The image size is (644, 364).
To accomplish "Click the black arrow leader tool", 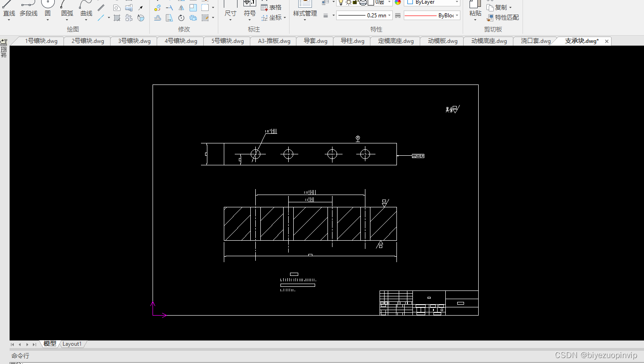I will point(141,8).
